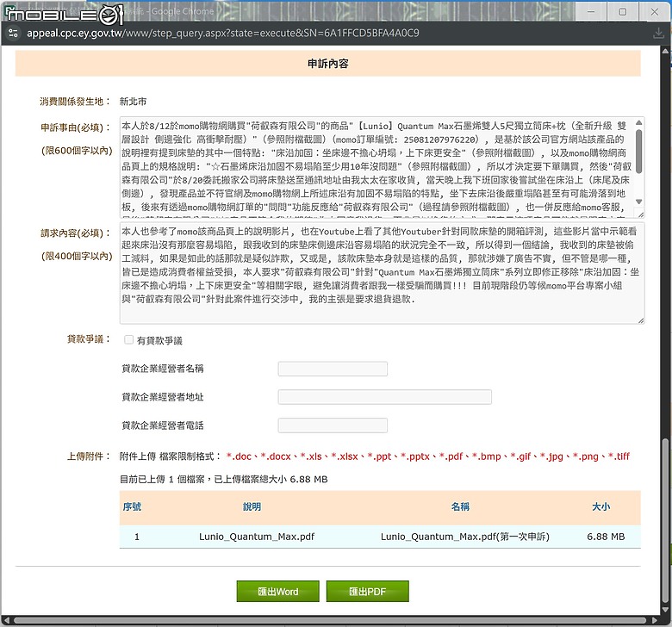Click 申訴事由 textarea scroll down arrow

638,202
